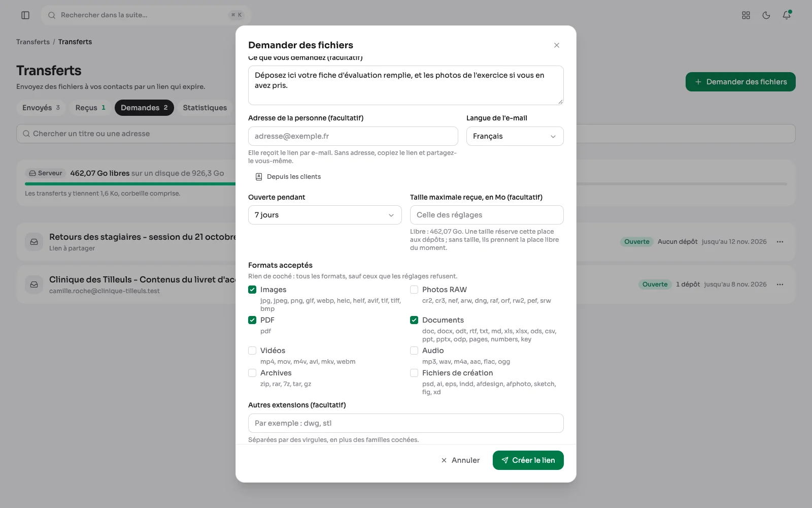Click the Taille maximale reçue field

(x=487, y=215)
